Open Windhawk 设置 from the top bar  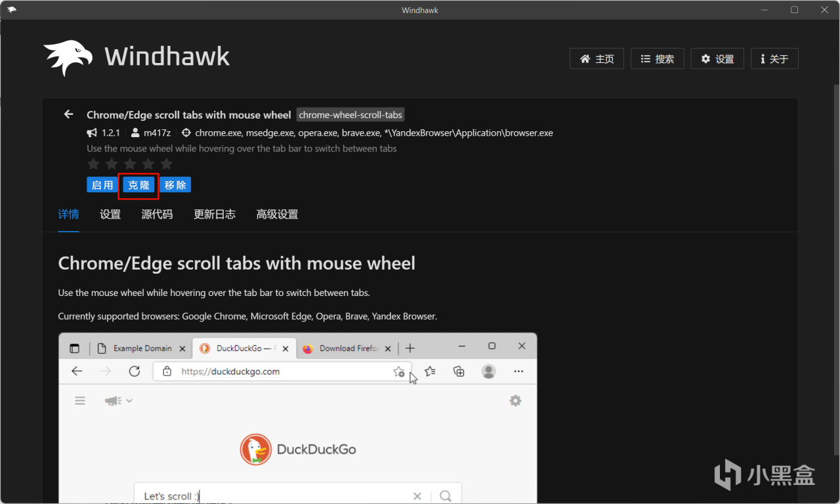(717, 58)
